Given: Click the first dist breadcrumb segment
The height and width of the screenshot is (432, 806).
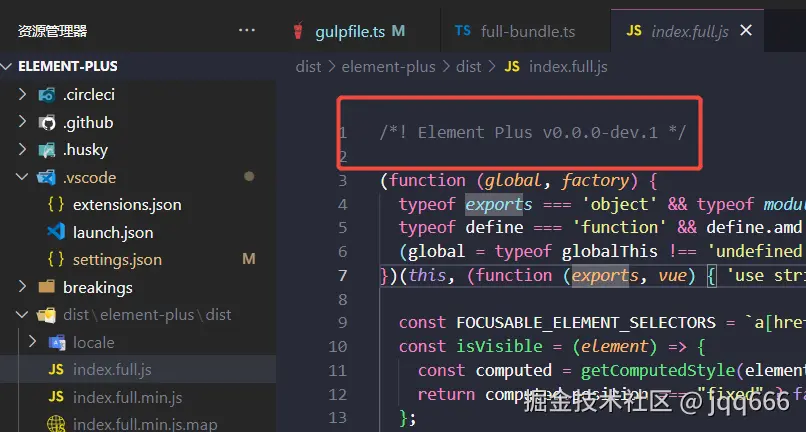Looking at the screenshot, I should tap(308, 67).
